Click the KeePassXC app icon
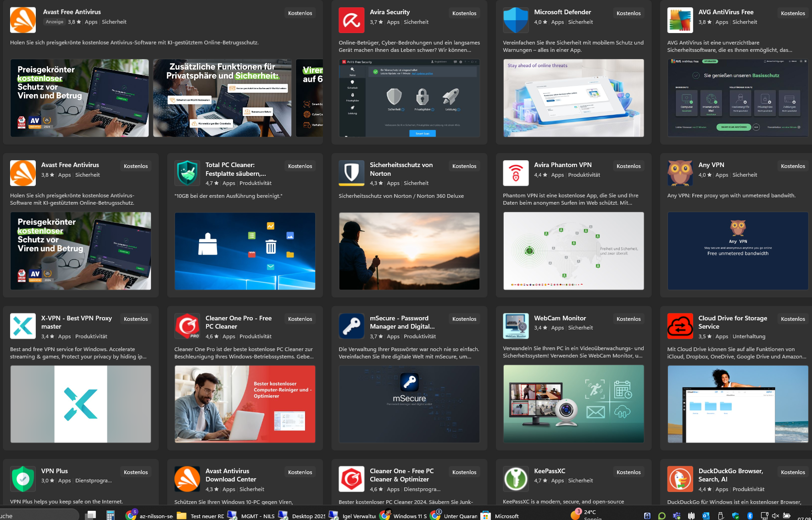This screenshot has height=520, width=812. pyautogui.click(x=516, y=479)
